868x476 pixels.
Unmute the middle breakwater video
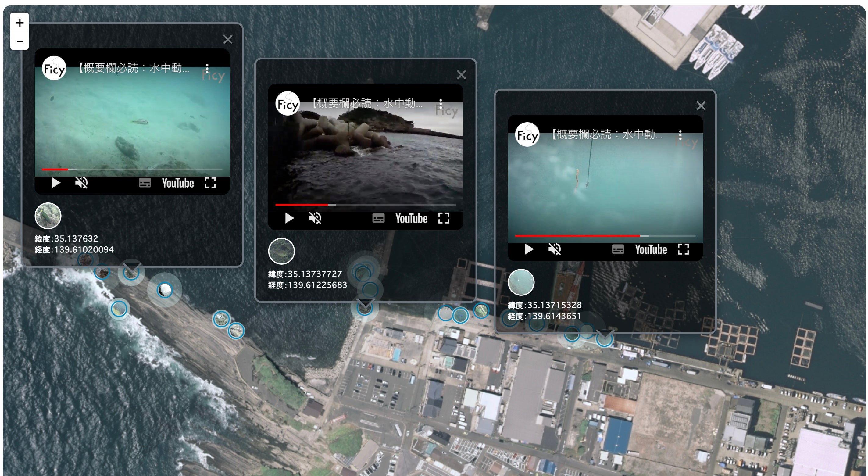pos(315,218)
